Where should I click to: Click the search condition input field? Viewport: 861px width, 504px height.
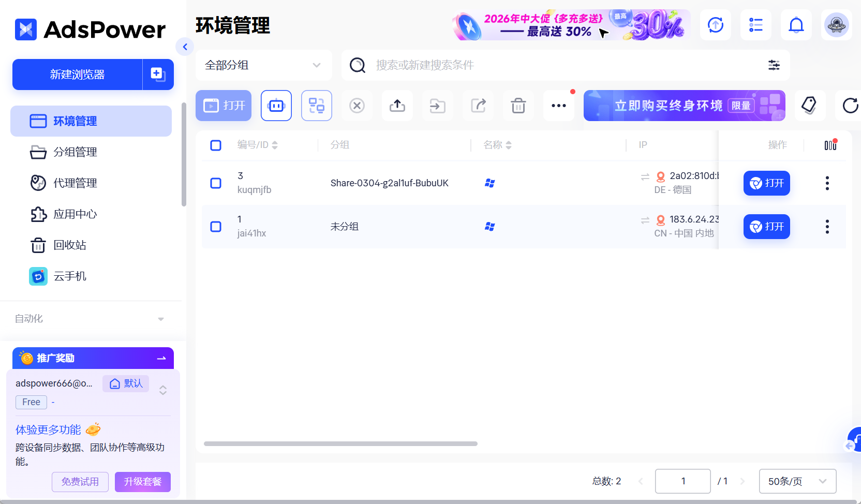(x=566, y=65)
